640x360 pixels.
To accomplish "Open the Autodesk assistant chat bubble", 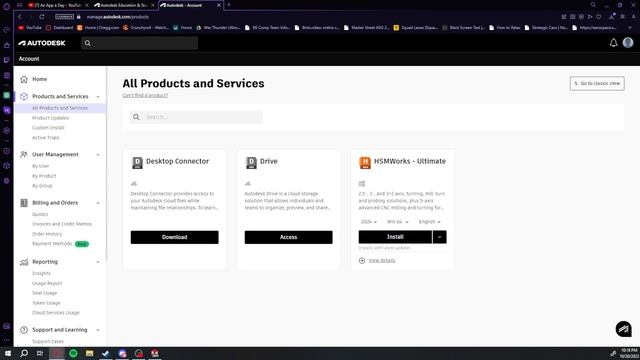I will [623, 329].
